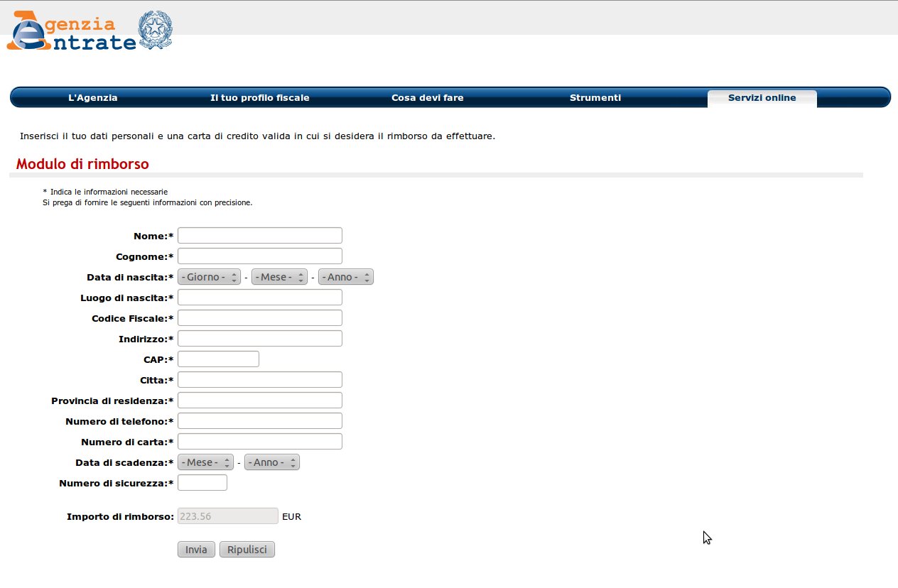The width and height of the screenshot is (898, 588).
Task: Open the expiry Anno dropdown
Action: (x=272, y=462)
